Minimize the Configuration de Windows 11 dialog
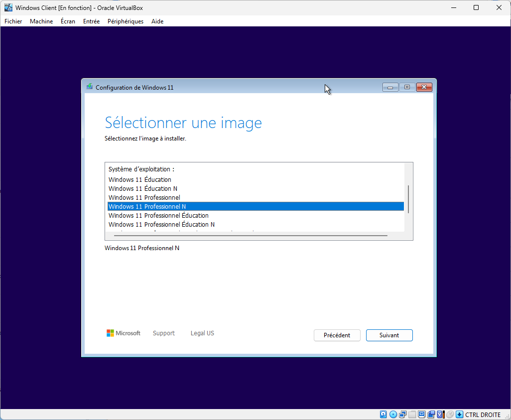Viewport: 511px width, 420px height. [390, 87]
